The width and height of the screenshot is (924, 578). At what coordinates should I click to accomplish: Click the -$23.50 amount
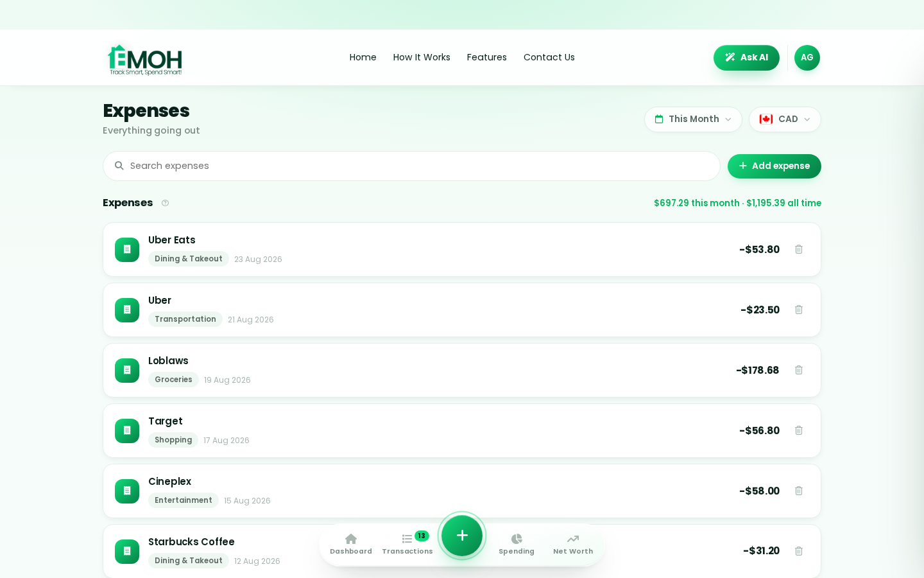(x=760, y=310)
